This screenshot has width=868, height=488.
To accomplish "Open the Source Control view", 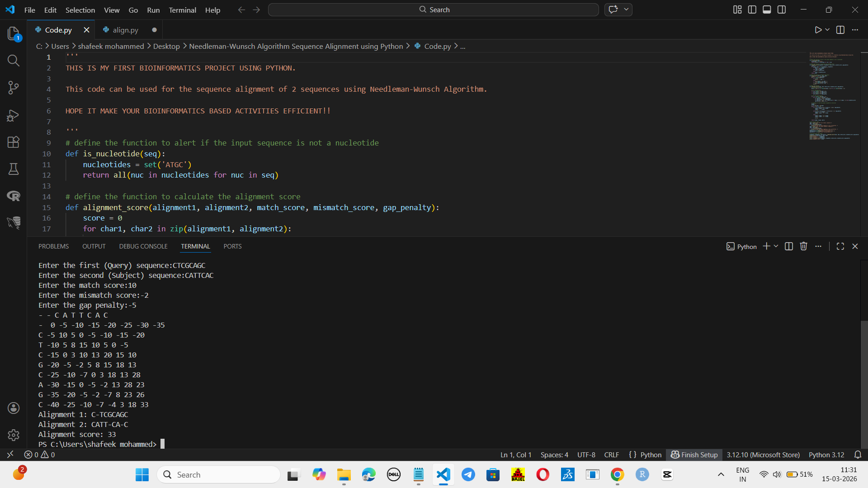I will (x=14, y=88).
